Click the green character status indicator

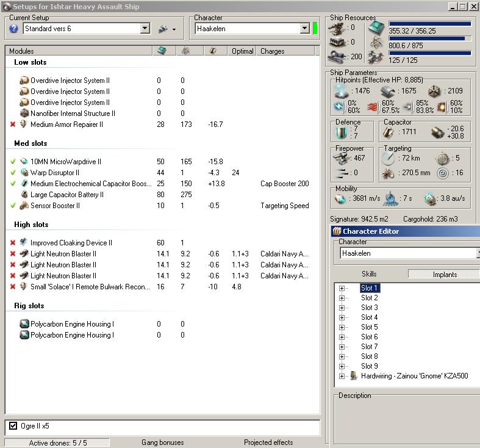click(x=315, y=29)
